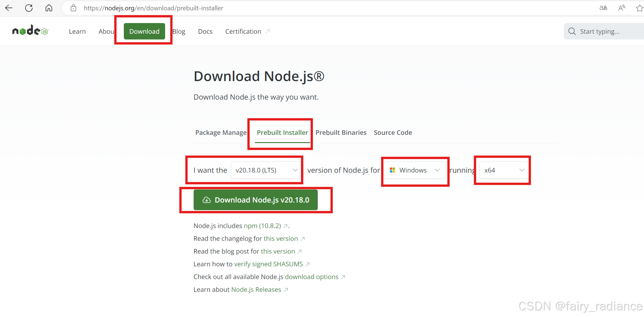The width and height of the screenshot is (644, 317).
Task: Add page to favorites star icon
Action: click(x=639, y=8)
